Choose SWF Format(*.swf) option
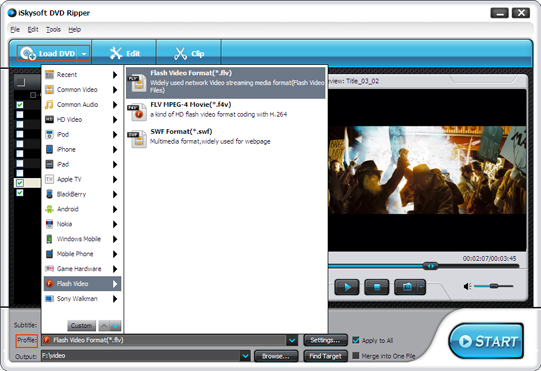 pyautogui.click(x=226, y=137)
